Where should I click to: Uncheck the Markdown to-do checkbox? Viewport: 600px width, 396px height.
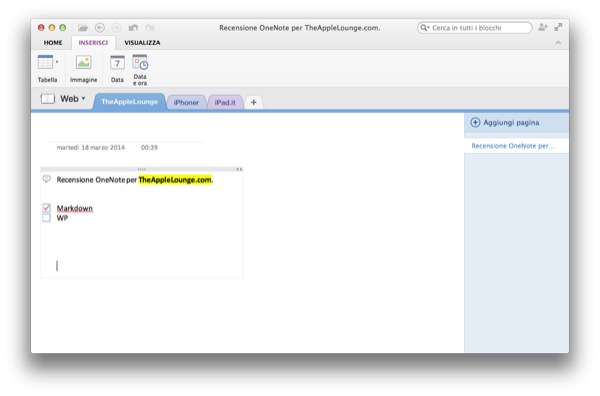[x=46, y=208]
